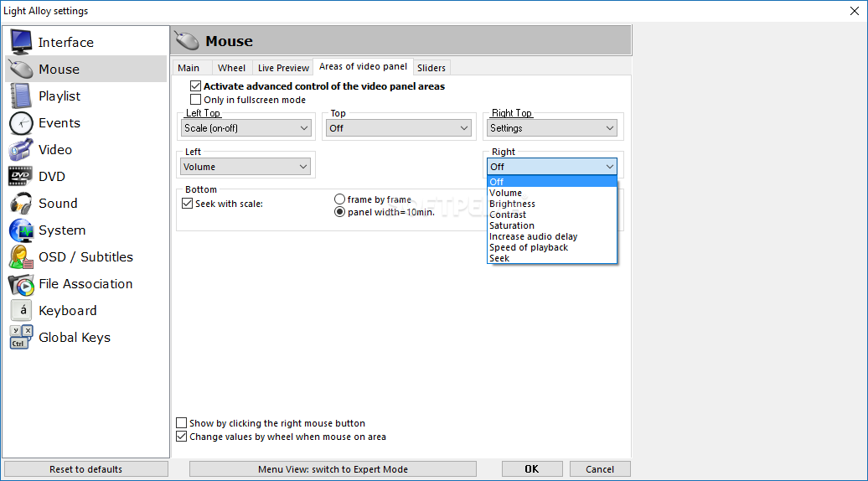Click the DVD logo icon
This screenshot has width=868, height=481.
[21, 176]
